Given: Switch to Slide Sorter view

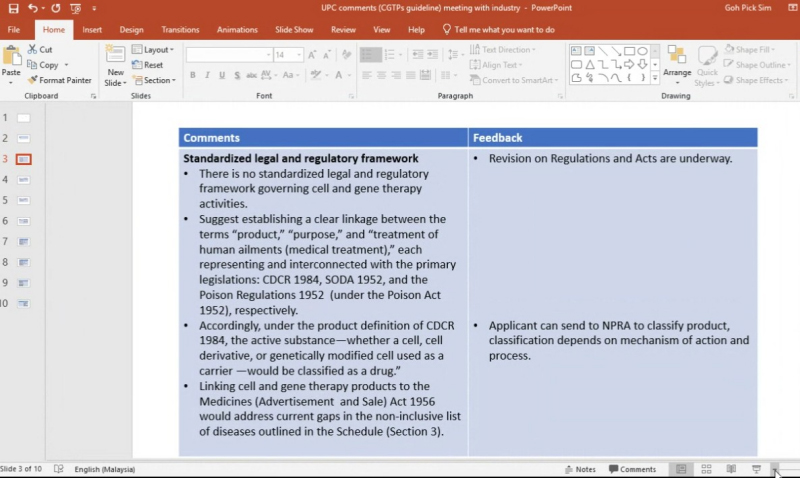Looking at the screenshot, I should pos(706,469).
